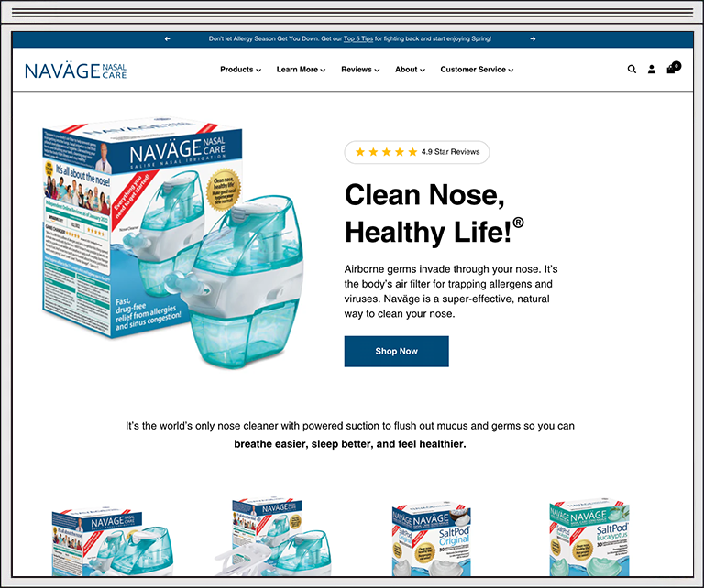Image resolution: width=704 pixels, height=588 pixels.
Task: Select the SaltPod Original product thumbnail
Action: pos(431,539)
